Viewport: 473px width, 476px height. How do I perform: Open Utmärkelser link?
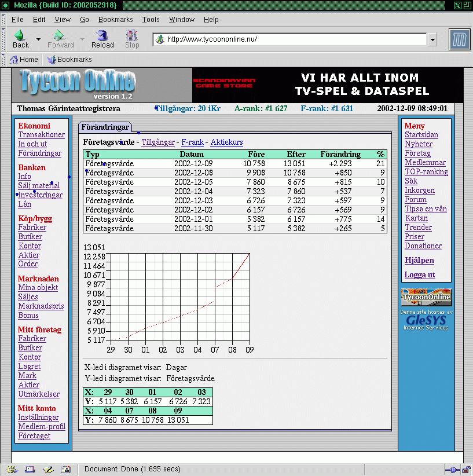(39, 394)
